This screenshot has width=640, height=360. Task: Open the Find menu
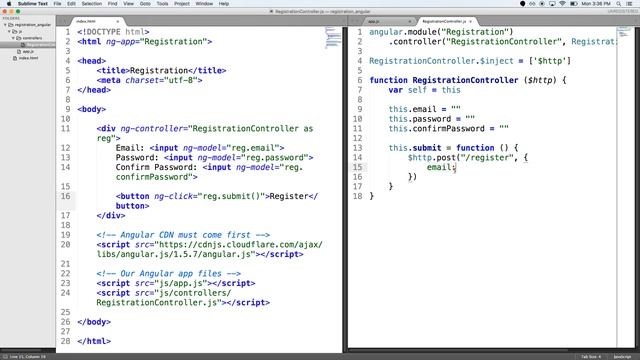pos(113,4)
